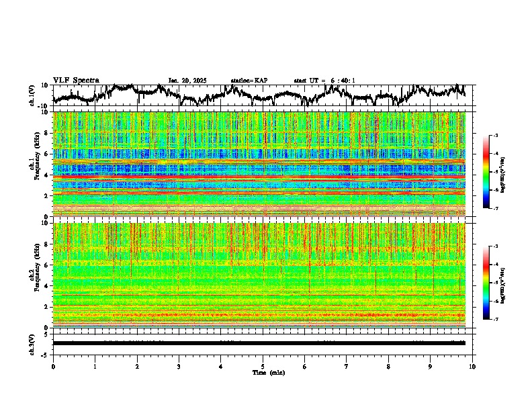Click the ch.2 color bar's log(PSD) label
The width and height of the screenshot is (532, 411).
[503, 285]
